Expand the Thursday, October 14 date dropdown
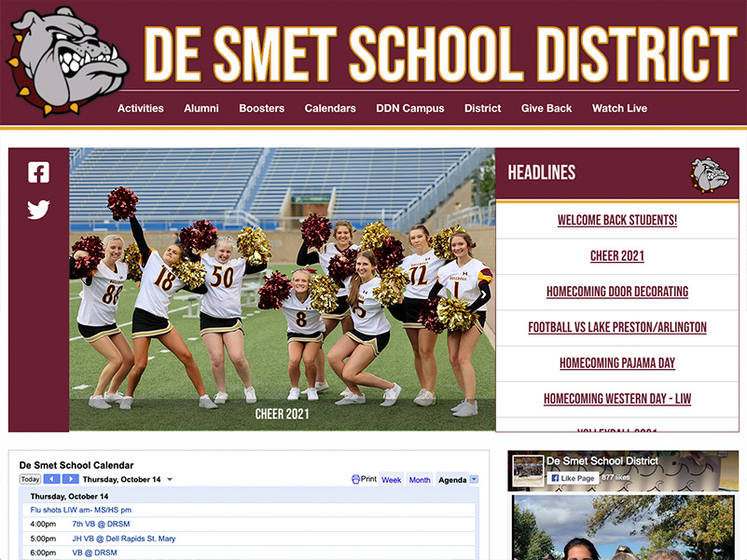747x560 pixels. (x=170, y=480)
